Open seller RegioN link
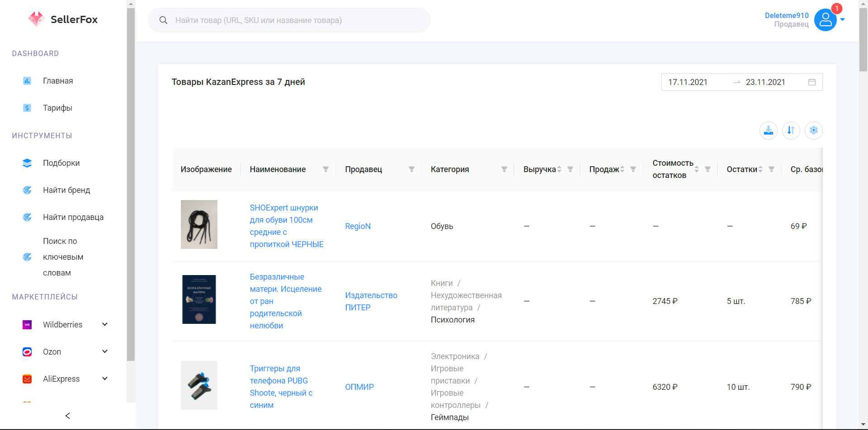The height and width of the screenshot is (430, 868). (x=358, y=226)
